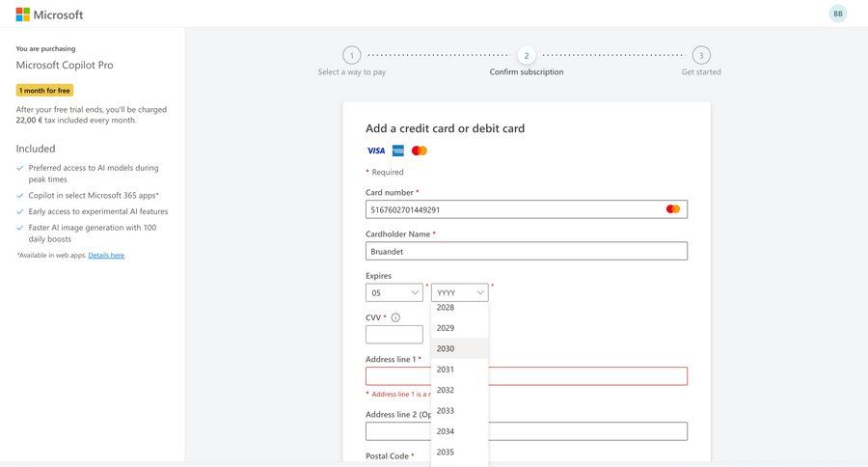The image size is (868, 467).
Task: Click the Address line 1 field
Action: point(527,376)
